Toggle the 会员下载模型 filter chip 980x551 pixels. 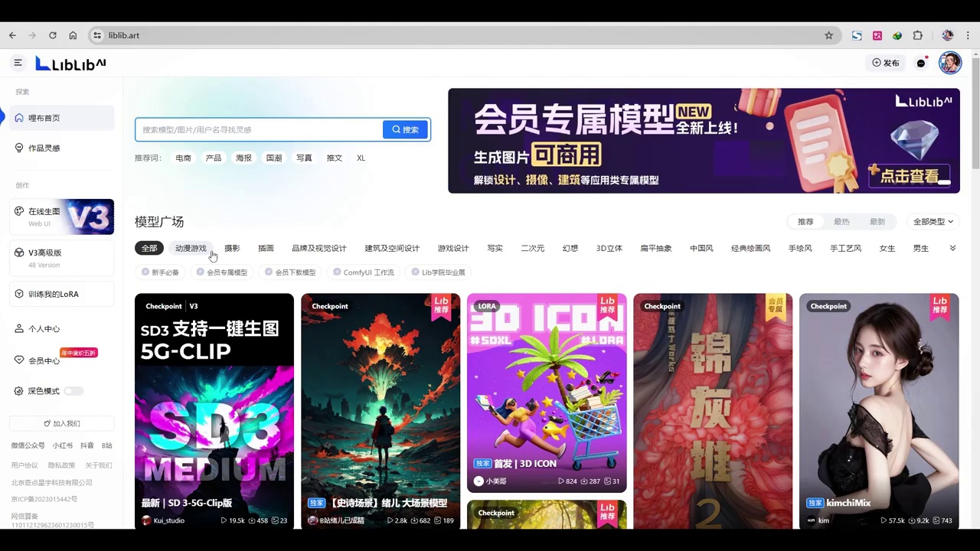pyautogui.click(x=290, y=272)
